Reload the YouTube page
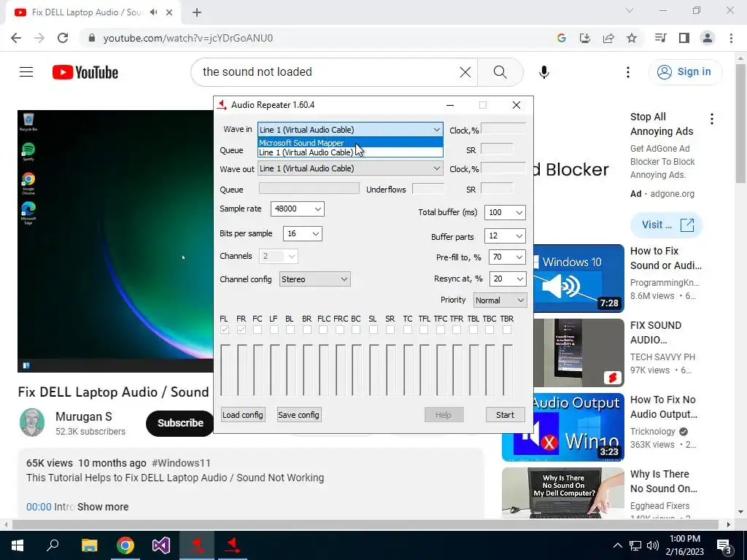This screenshot has height=560, width=747. 63,38
